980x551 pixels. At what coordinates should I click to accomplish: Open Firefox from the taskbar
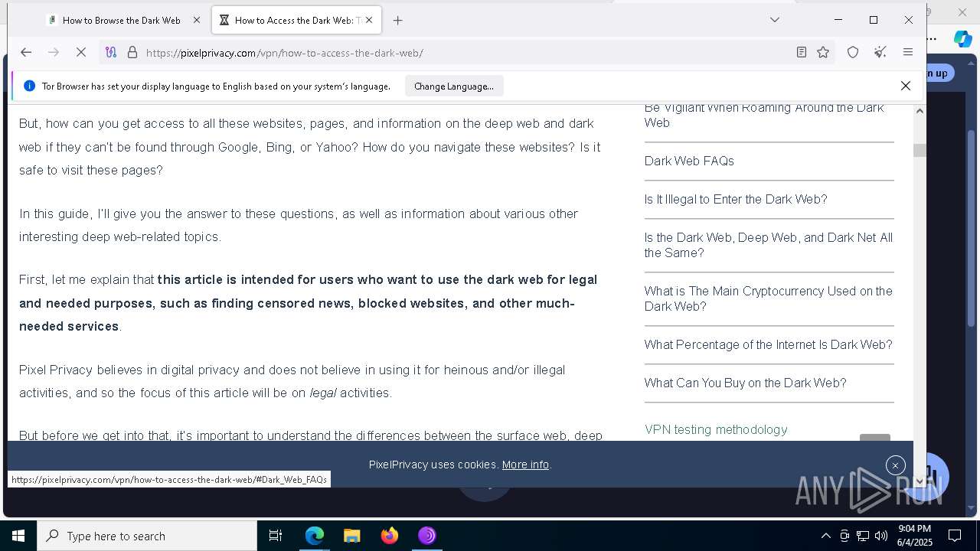390,536
